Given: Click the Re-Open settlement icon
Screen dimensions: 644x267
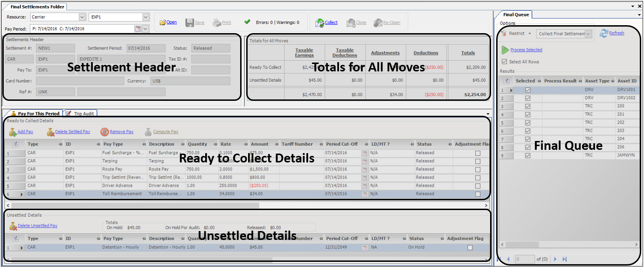Looking at the screenshot, I should click(x=377, y=22).
